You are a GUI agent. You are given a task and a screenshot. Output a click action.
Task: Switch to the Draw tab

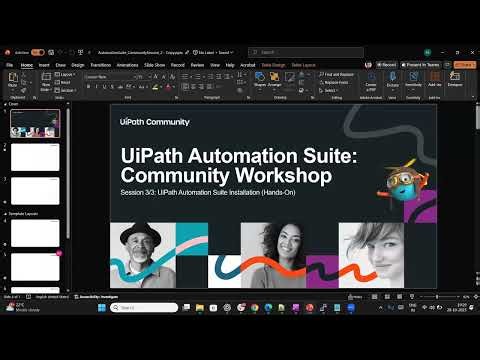[60, 65]
